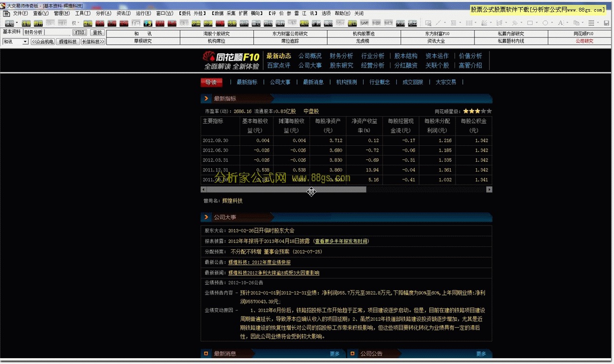Select the line drawing tool icon

click(x=438, y=23)
